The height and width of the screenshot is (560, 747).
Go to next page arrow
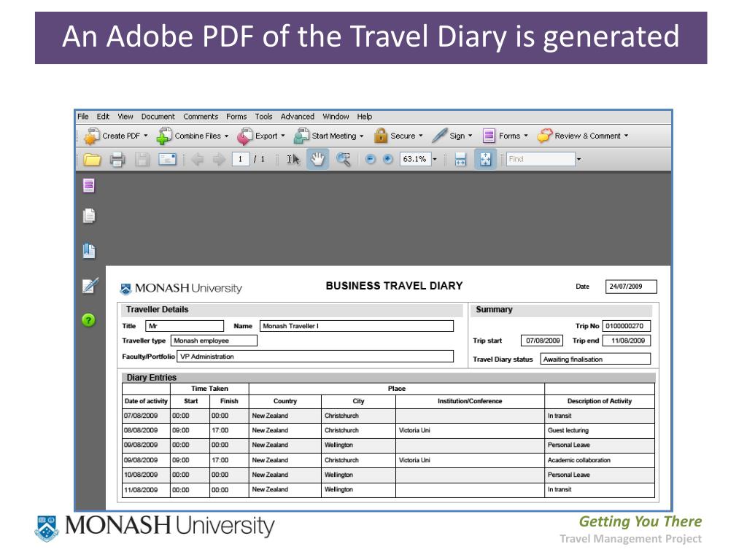coord(219,160)
